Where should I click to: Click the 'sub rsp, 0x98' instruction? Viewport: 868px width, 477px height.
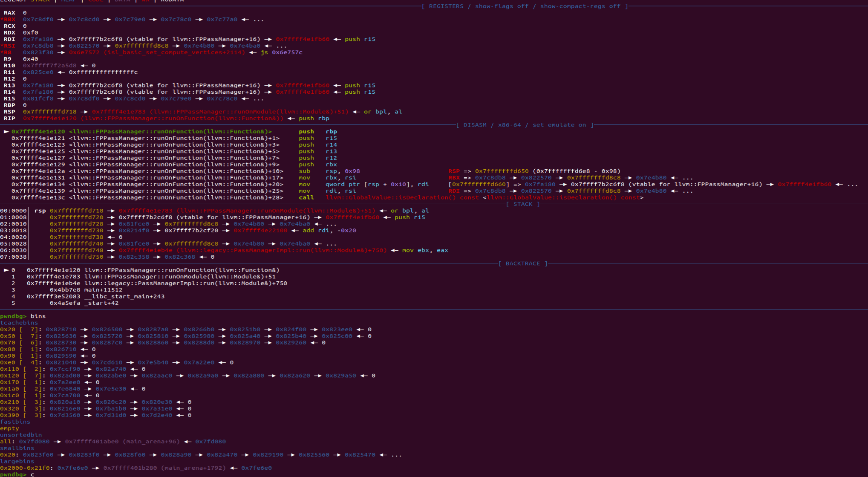329,171
